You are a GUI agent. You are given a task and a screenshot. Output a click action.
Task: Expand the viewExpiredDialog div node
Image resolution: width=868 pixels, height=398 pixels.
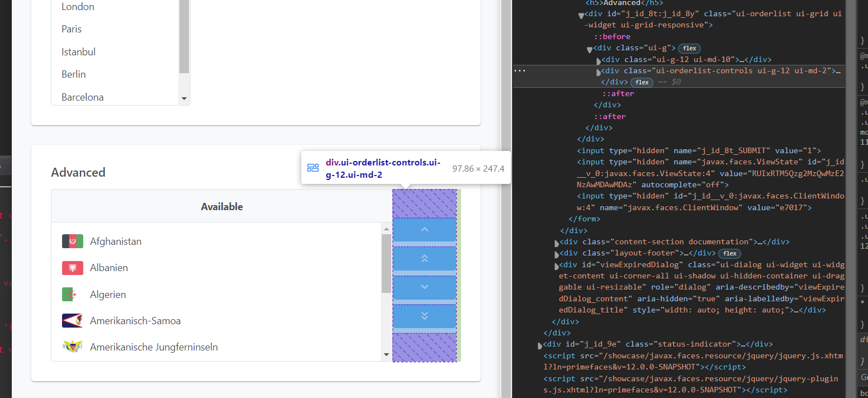point(556,266)
